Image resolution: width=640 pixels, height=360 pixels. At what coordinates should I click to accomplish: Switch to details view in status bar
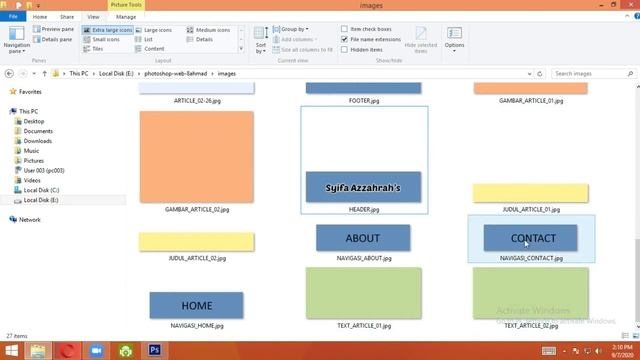click(x=625, y=336)
